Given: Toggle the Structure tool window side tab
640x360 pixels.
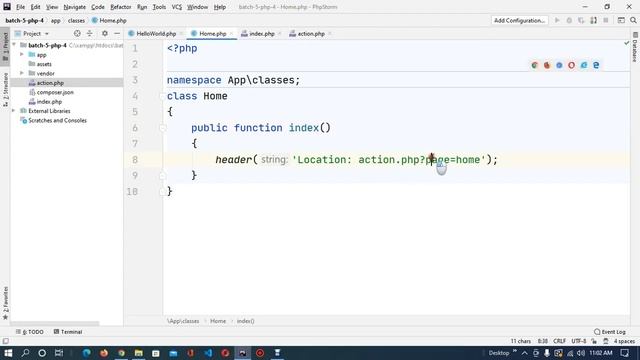Looking at the screenshot, I should point(5,90).
